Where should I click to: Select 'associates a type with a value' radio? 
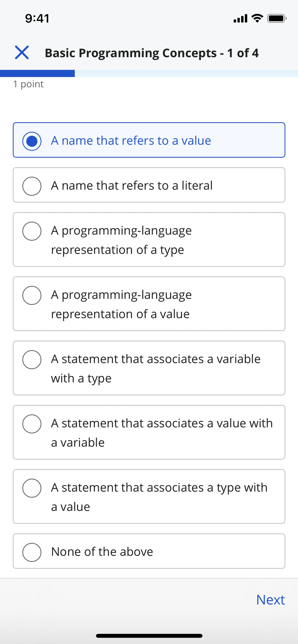[x=32, y=488]
